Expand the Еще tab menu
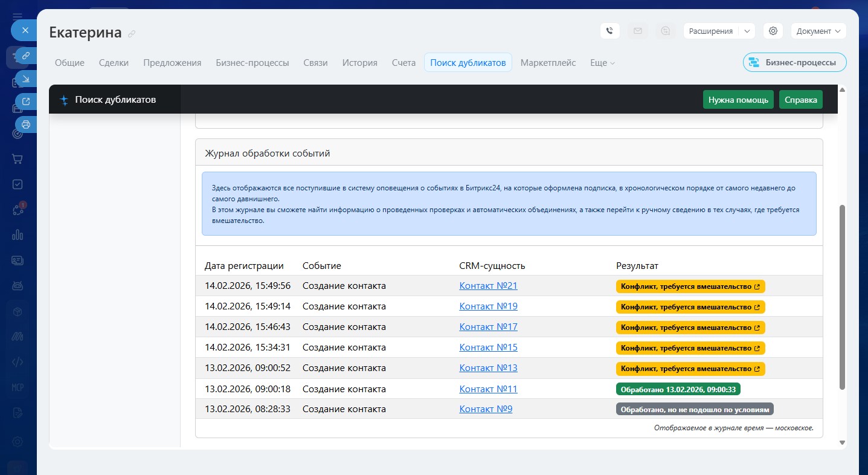Image resolution: width=868 pixels, height=475 pixels. [602, 63]
